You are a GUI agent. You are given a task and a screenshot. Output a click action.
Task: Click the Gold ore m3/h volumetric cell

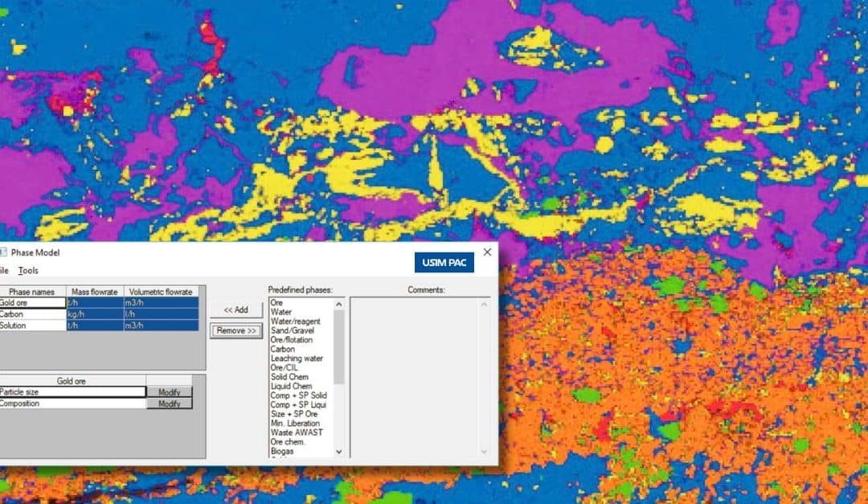161,303
